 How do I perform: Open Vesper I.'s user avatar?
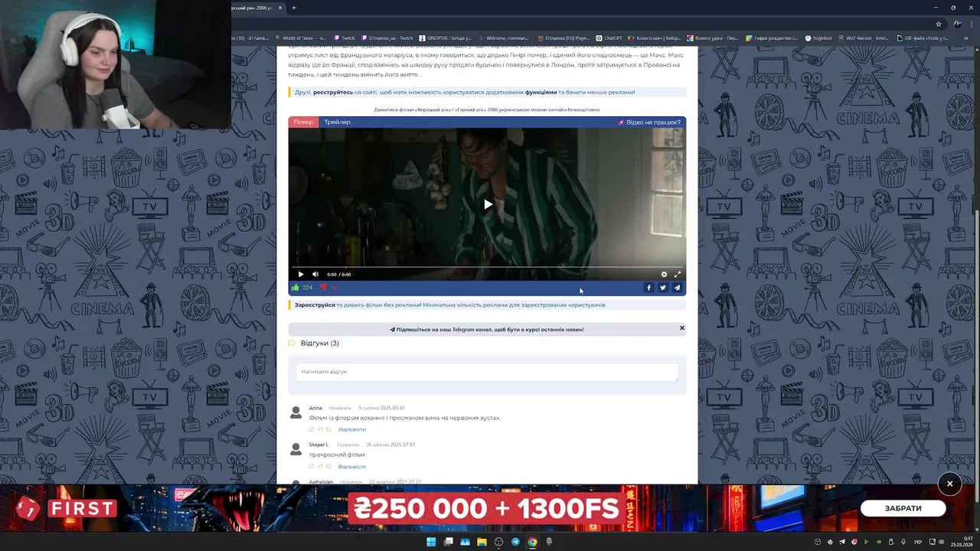pyautogui.click(x=296, y=449)
